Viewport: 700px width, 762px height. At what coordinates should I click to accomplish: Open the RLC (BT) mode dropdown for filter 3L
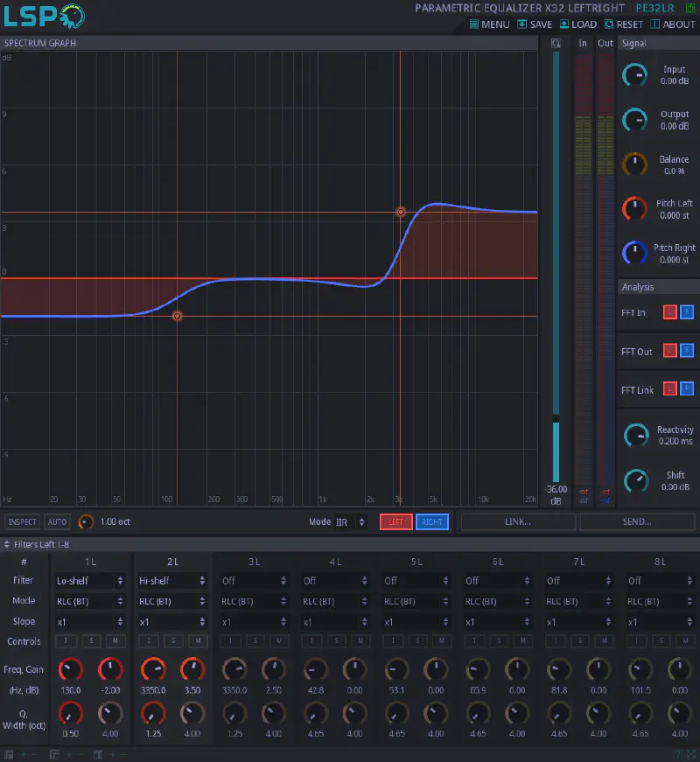pos(254,601)
